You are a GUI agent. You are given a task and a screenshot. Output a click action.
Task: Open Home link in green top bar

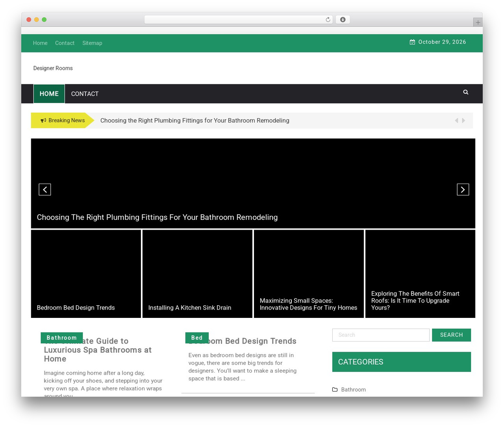40,43
